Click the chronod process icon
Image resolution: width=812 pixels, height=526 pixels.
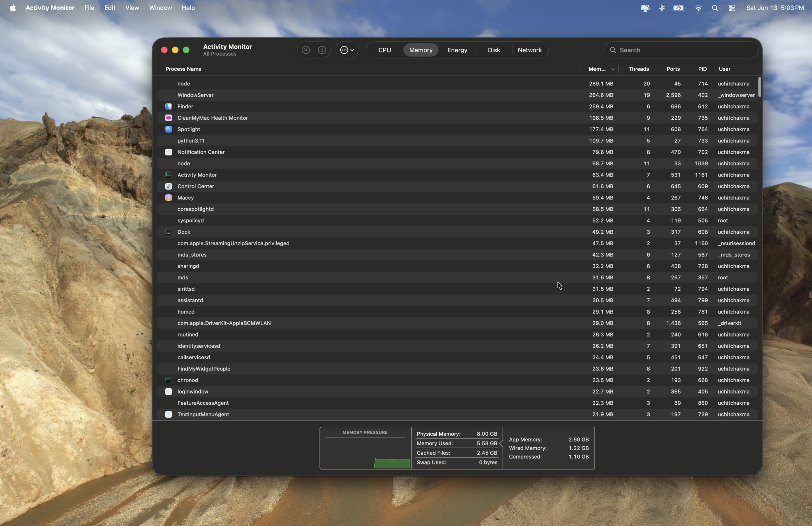168,380
